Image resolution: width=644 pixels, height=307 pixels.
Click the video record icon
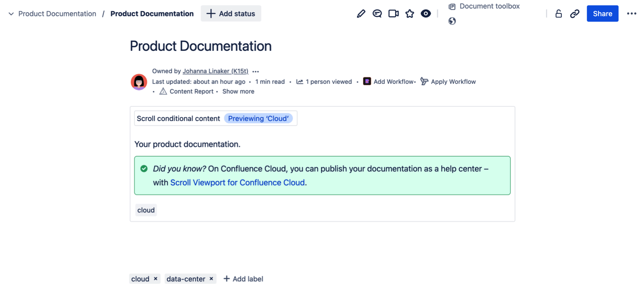[393, 14]
